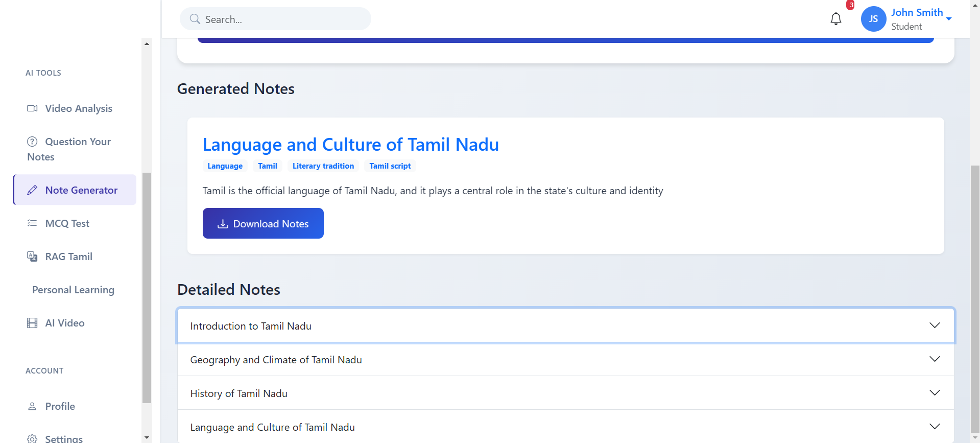Click the MCQ Test list icon
This screenshot has width=980, height=443.
click(x=32, y=223)
